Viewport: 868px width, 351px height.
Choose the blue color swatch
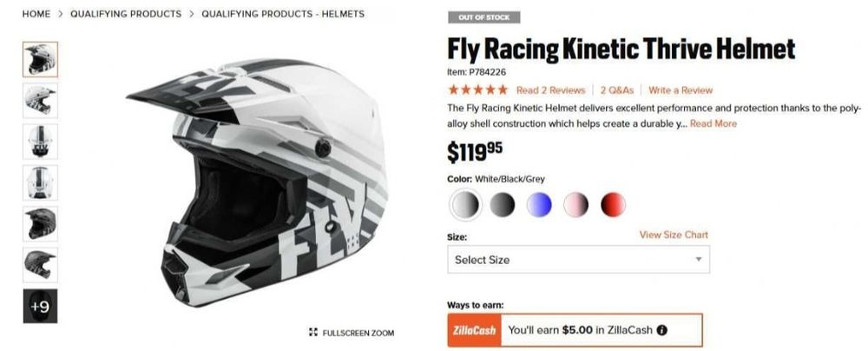539,205
